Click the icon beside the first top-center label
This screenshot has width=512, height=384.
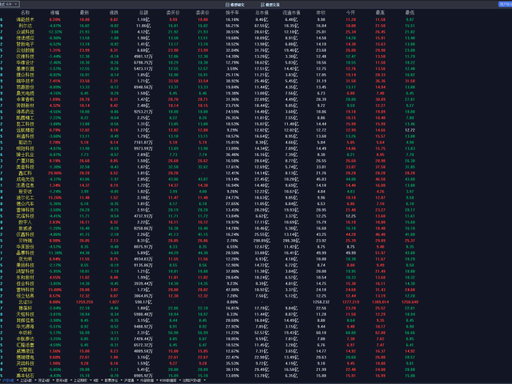(227, 5)
